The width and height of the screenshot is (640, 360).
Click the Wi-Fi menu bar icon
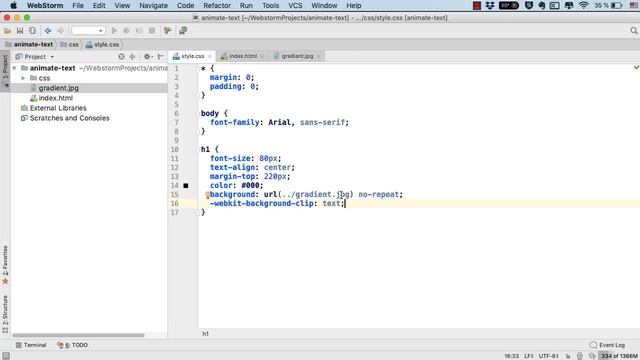click(584, 5)
